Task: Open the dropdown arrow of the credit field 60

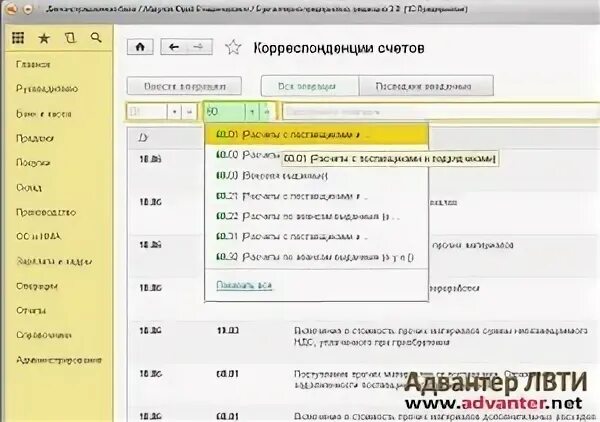Action: point(252,112)
